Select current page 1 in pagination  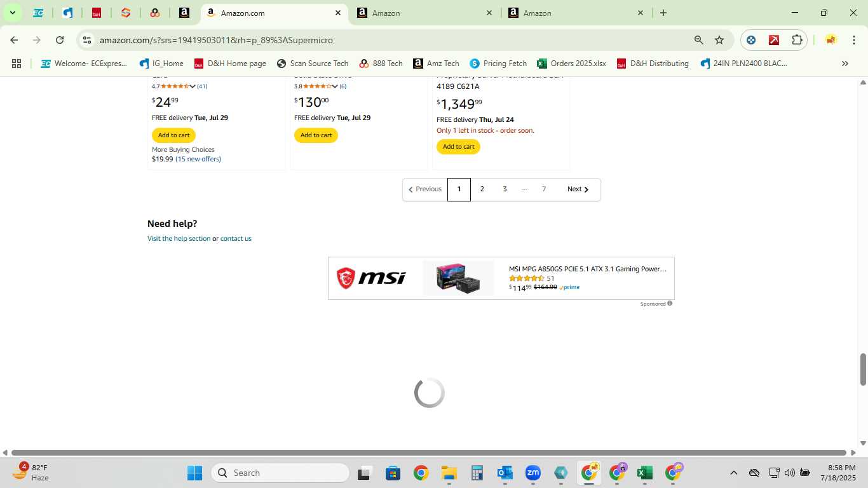459,189
